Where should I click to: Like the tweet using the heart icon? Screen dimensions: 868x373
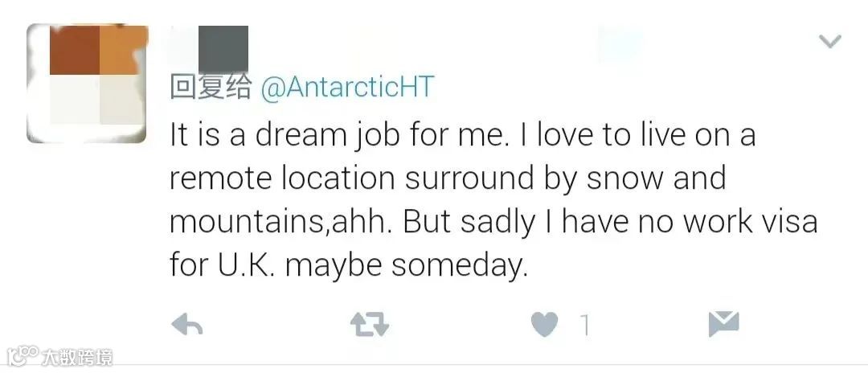tap(545, 324)
